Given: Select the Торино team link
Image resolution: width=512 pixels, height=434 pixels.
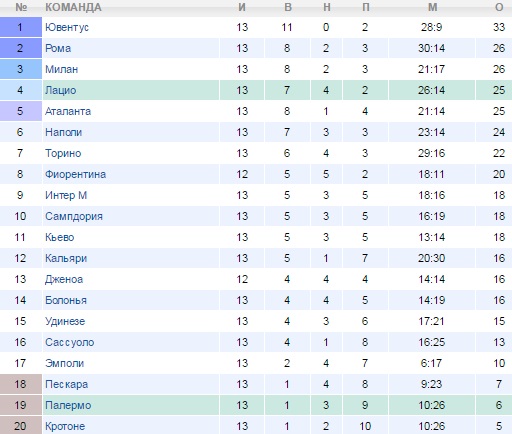Looking at the screenshot, I should click(63, 153).
